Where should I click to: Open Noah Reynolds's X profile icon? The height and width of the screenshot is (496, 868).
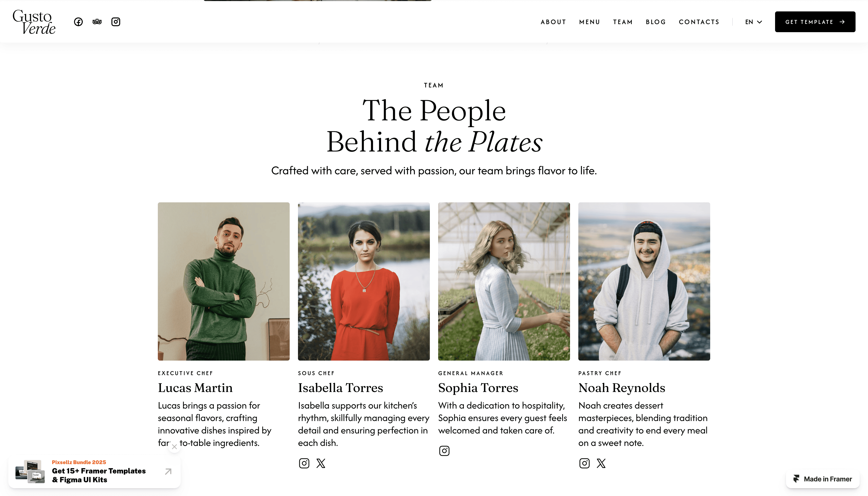pyautogui.click(x=601, y=463)
